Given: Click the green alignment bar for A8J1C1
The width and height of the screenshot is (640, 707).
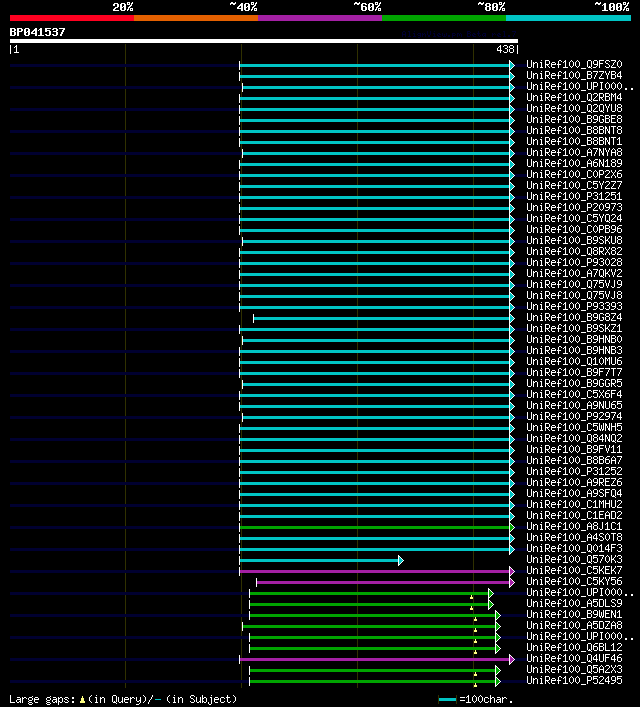Looking at the screenshot, I should [375, 527].
